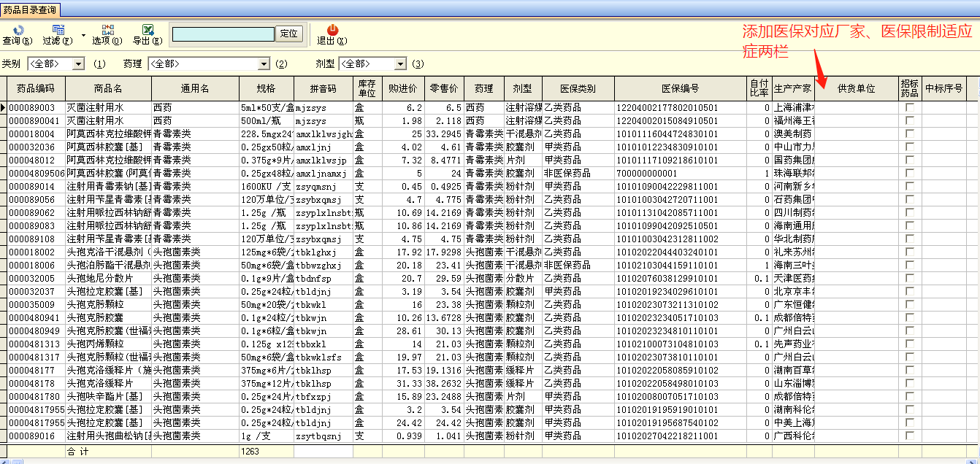The width and height of the screenshot is (980, 464).
Task: Tick 招标药品 checkbox for drug 000018004
Action: 910,134
